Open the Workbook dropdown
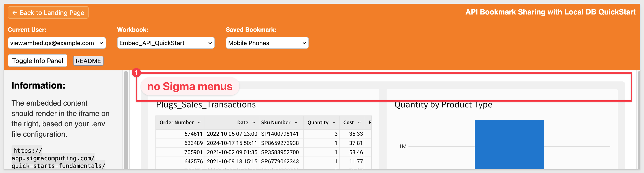Screen dimensions: 644x173 point(166,43)
